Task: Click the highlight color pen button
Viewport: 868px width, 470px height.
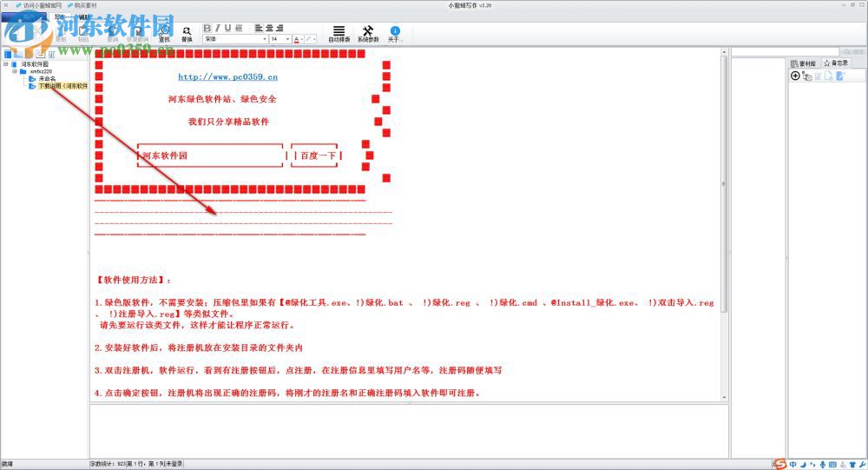Action: 309,39
